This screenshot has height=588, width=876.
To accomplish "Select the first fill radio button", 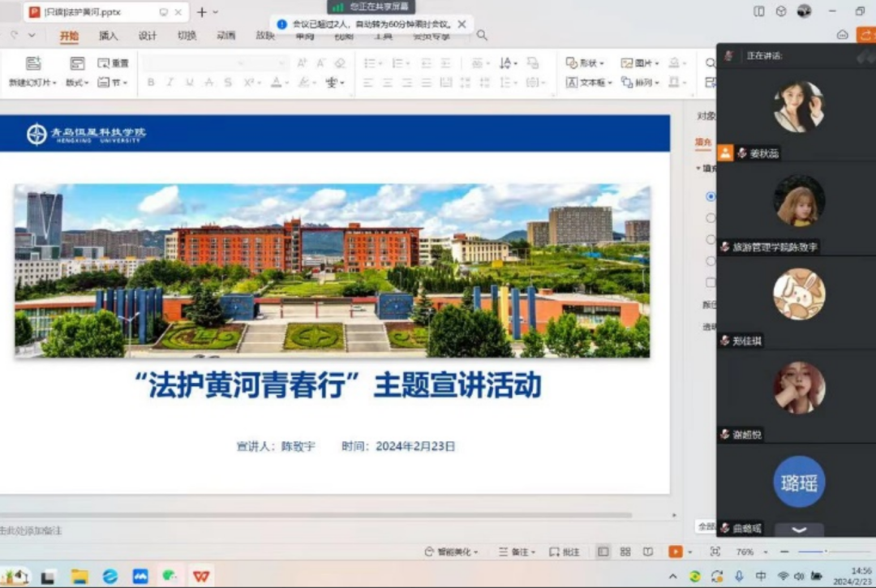I will (711, 196).
